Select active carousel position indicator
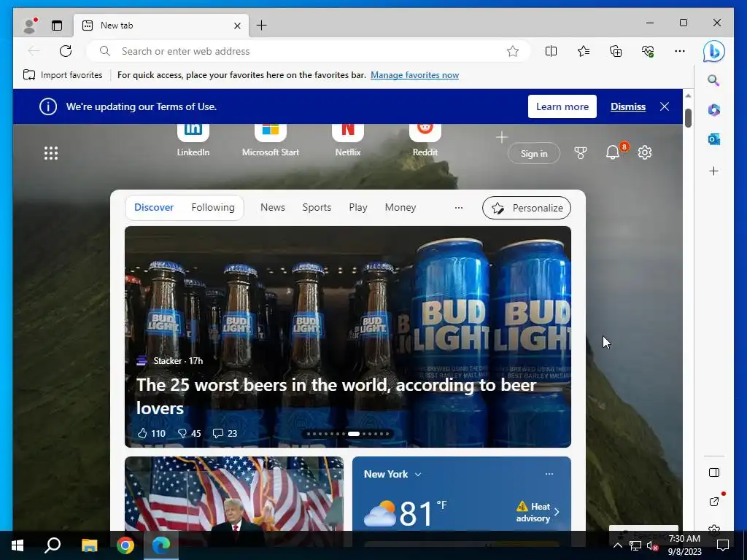This screenshot has height=560, width=747. point(354,434)
